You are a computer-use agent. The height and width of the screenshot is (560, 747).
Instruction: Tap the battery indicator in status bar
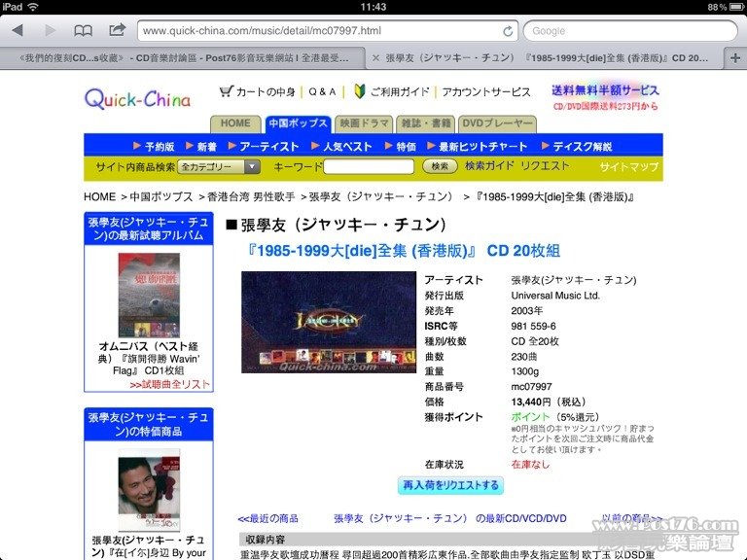(x=737, y=7)
